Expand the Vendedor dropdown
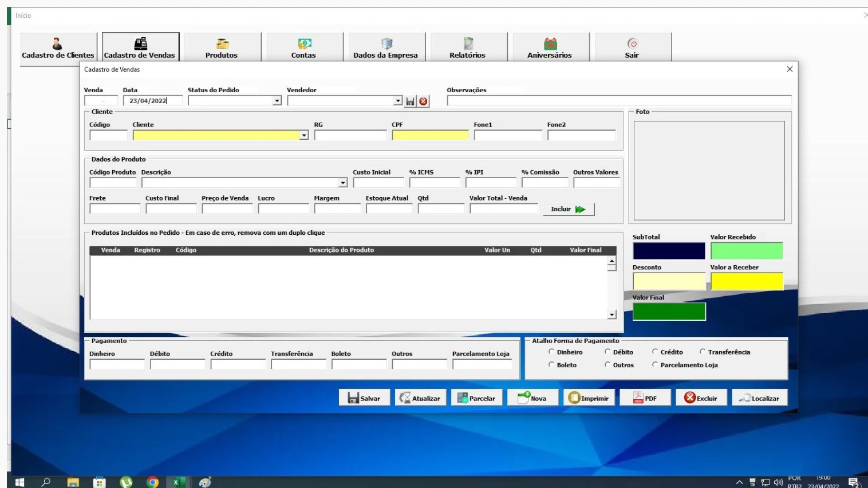Viewport: 868px width, 488px height. click(x=398, y=101)
